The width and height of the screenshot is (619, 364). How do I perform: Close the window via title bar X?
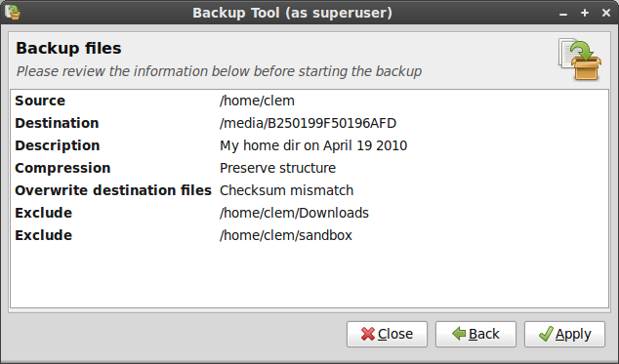606,13
